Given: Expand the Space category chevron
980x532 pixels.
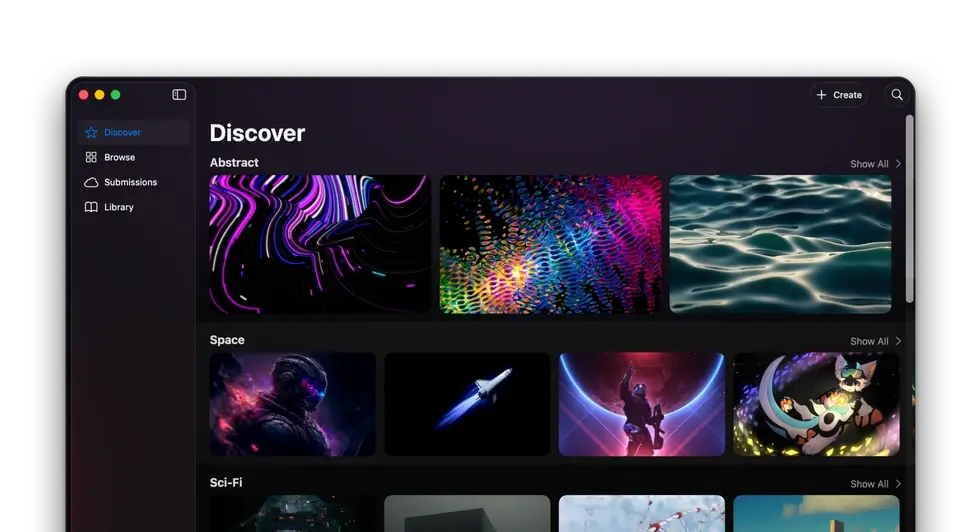Looking at the screenshot, I should 898,341.
